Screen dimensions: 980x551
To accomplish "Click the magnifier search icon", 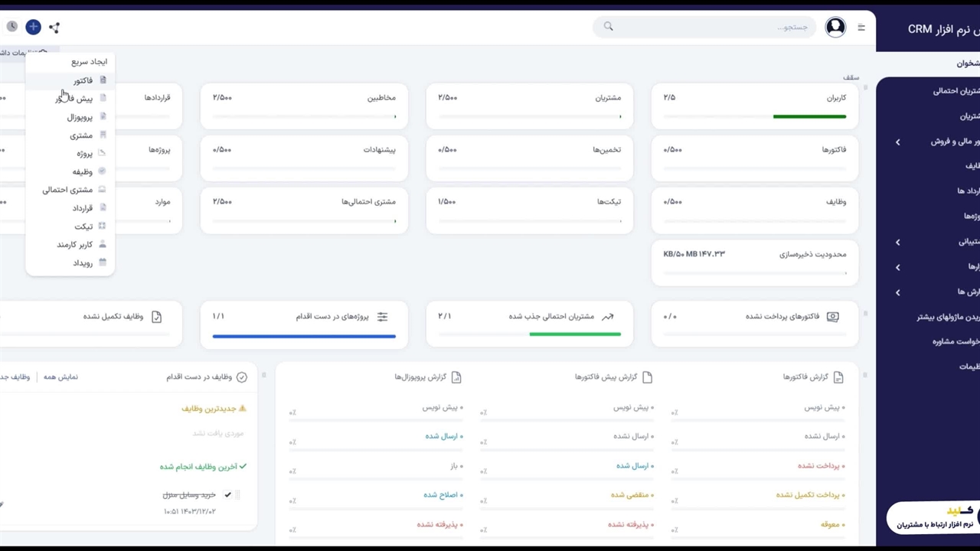I will [609, 27].
